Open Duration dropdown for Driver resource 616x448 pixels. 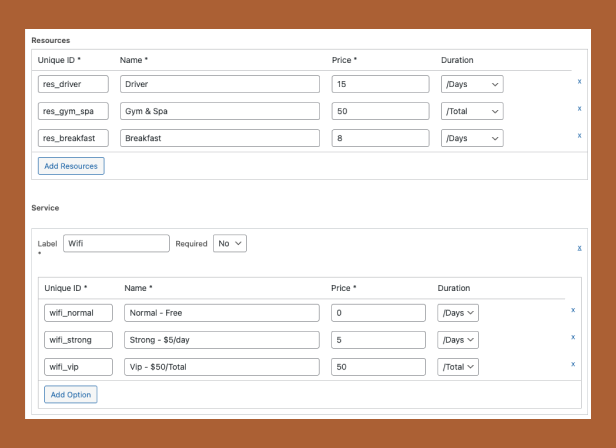pyautogui.click(x=471, y=84)
